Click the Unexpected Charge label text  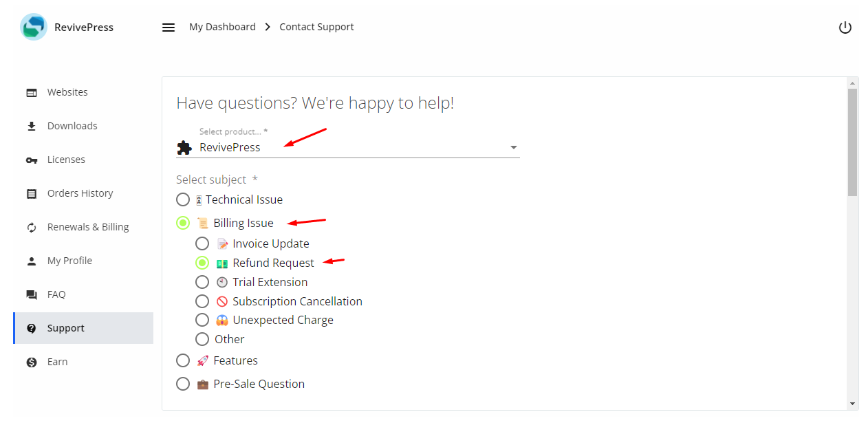pos(283,320)
